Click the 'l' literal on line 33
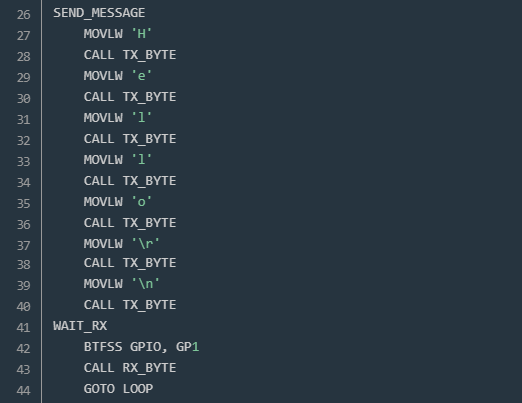Image resolution: width=522 pixels, height=403 pixels. pyautogui.click(x=141, y=160)
